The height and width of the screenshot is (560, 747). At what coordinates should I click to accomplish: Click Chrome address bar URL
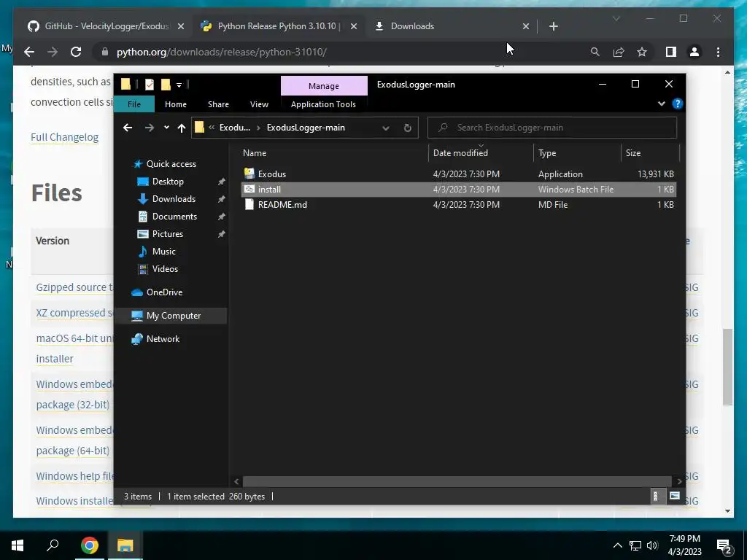pyautogui.click(x=222, y=52)
